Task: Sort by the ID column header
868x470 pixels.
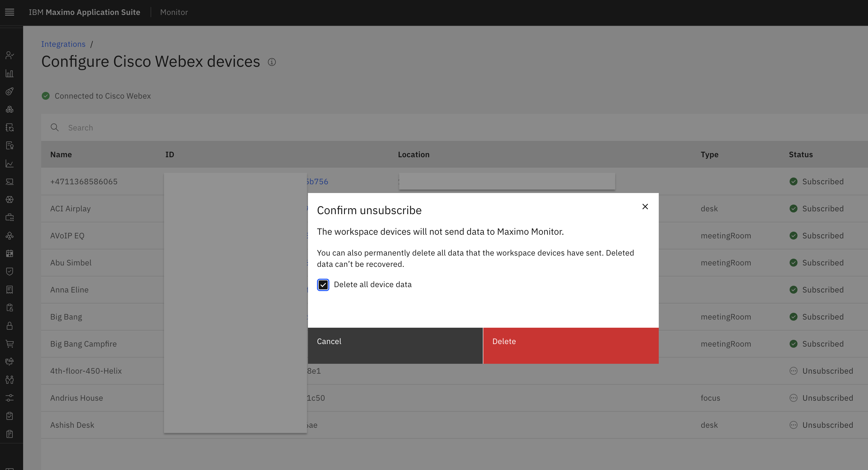Action: coord(169,154)
